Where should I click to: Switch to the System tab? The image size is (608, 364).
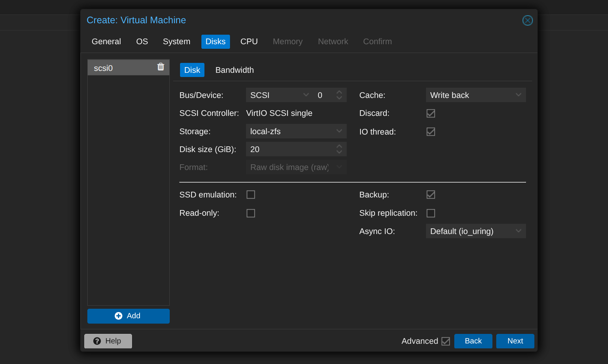(177, 42)
